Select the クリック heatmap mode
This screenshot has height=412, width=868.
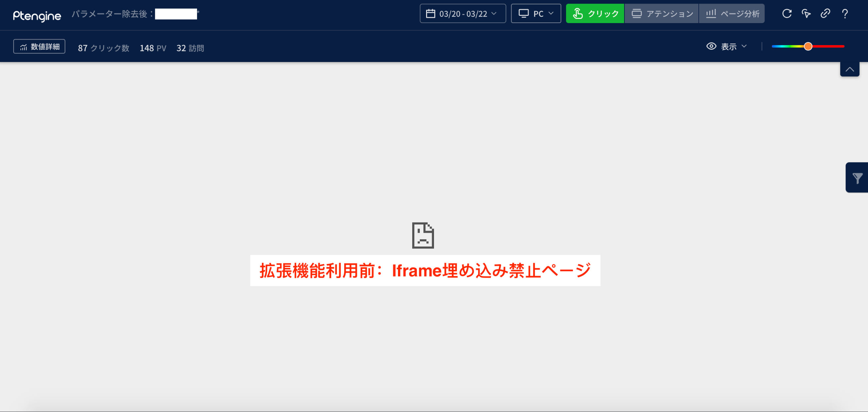[595, 14]
